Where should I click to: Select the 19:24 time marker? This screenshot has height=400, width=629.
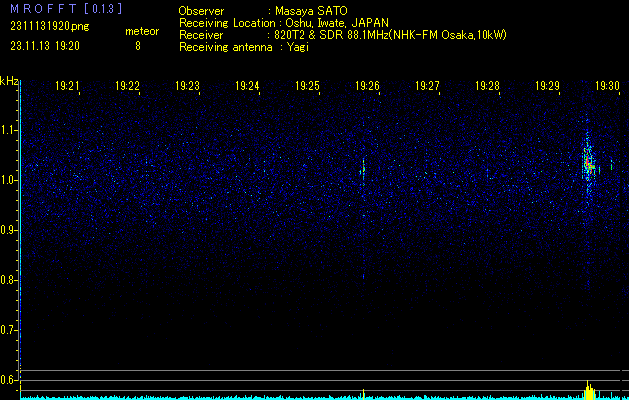248,86
